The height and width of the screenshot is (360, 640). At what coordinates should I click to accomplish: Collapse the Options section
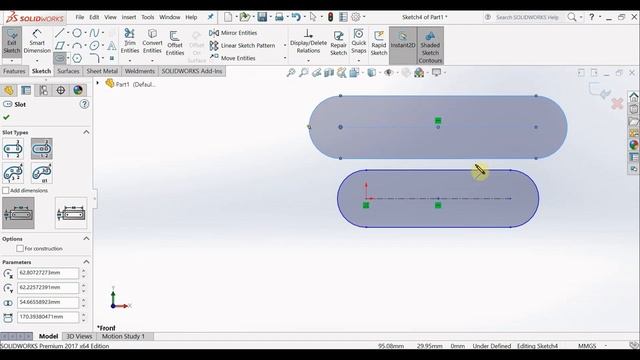[x=86, y=238]
